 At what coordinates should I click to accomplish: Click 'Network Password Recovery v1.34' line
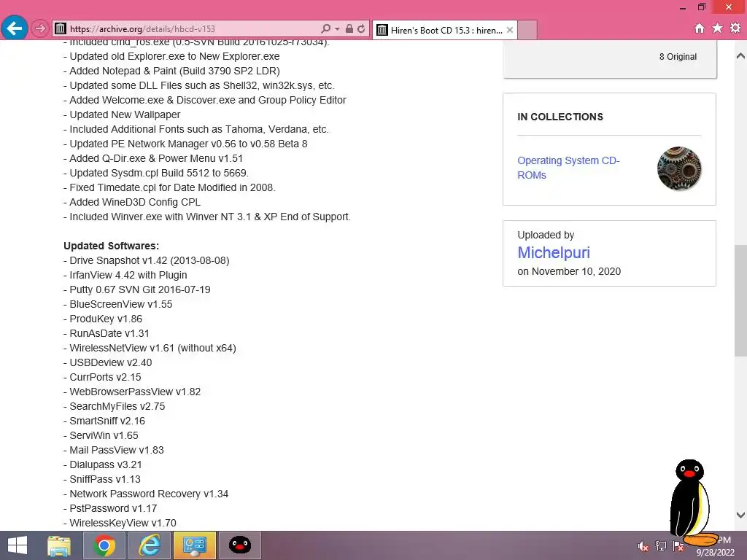[146, 494]
